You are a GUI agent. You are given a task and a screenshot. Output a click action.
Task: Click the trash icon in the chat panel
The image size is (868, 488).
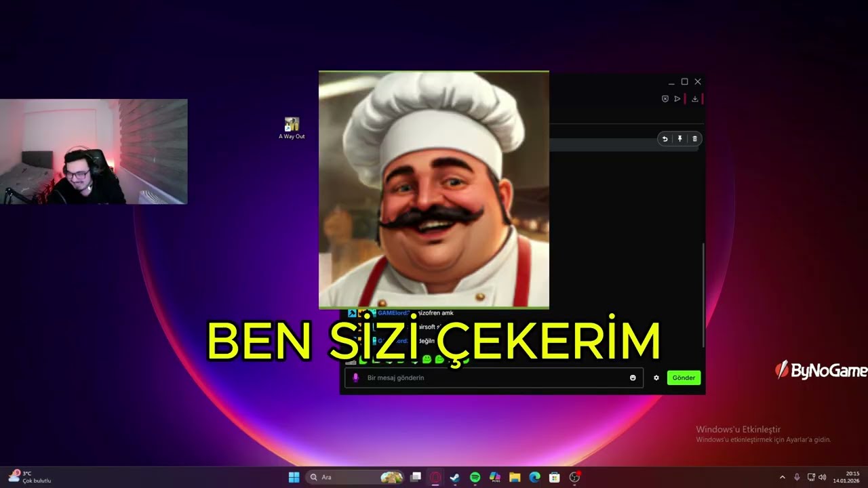(694, 139)
